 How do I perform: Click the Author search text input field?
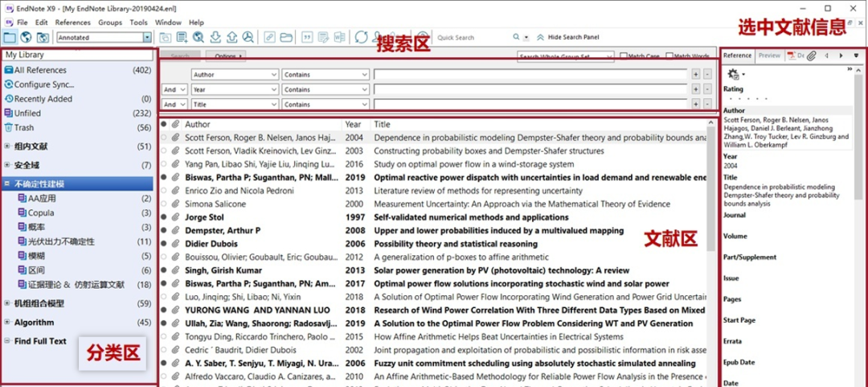coord(530,74)
